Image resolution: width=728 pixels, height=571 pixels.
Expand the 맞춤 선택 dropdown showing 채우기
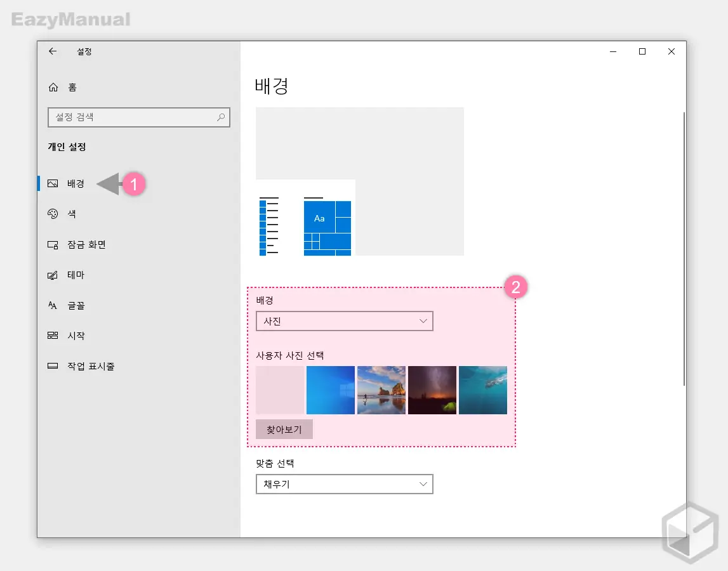tap(344, 484)
